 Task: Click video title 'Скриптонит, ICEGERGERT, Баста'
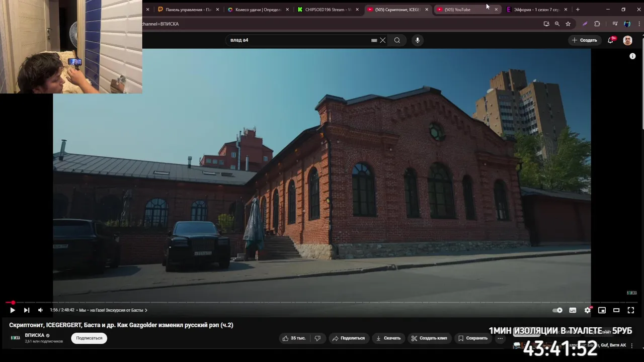121,325
